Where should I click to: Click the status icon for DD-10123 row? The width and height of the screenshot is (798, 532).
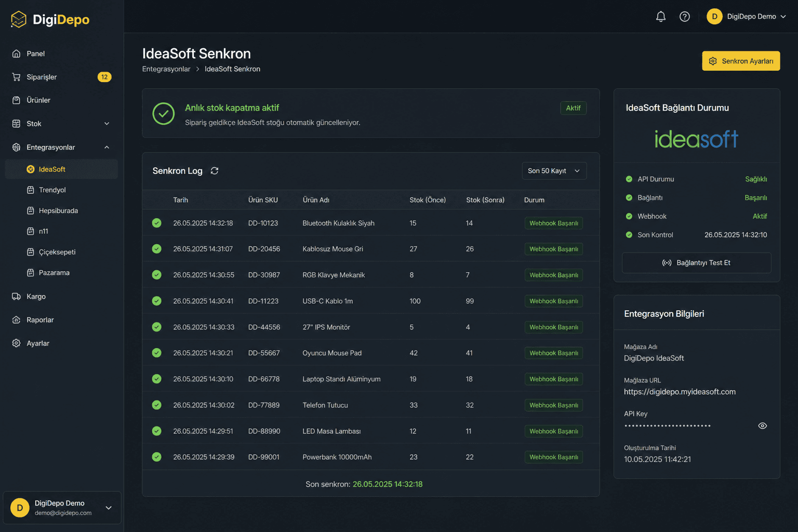point(156,223)
